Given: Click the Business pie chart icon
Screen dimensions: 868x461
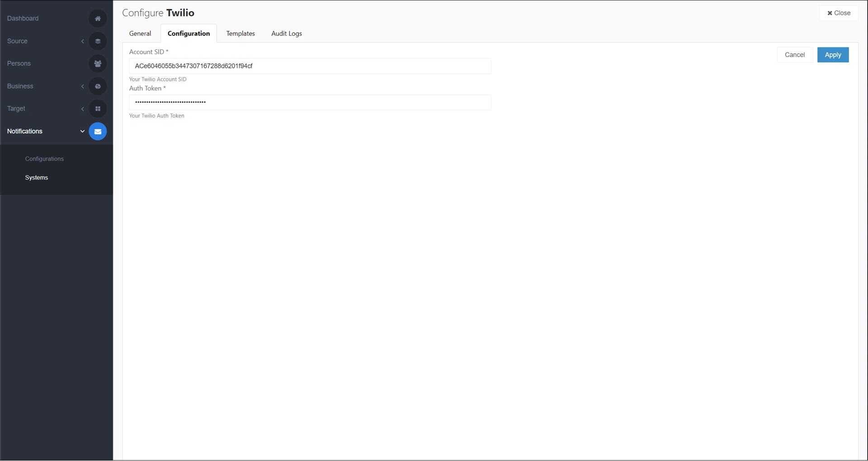Looking at the screenshot, I should [98, 86].
